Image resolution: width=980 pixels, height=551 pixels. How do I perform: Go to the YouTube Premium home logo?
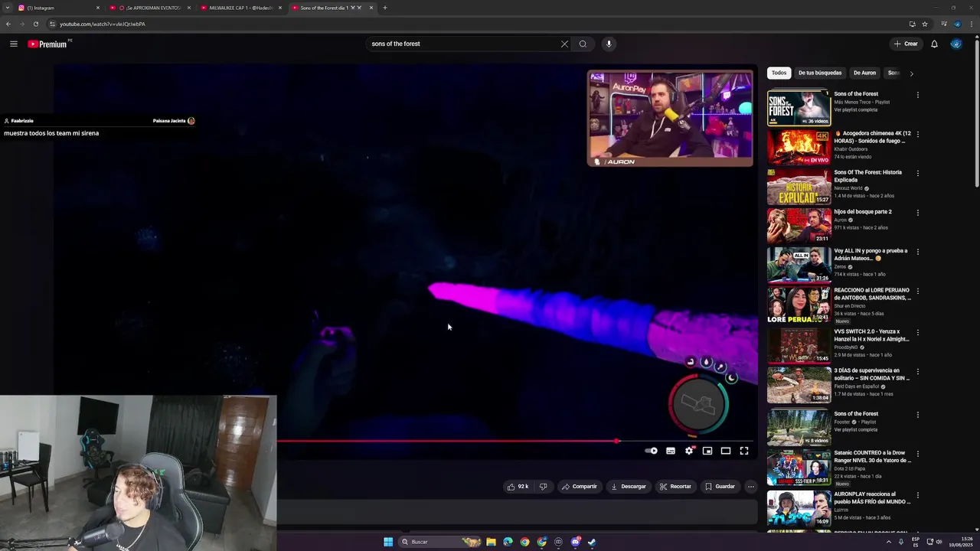click(47, 44)
